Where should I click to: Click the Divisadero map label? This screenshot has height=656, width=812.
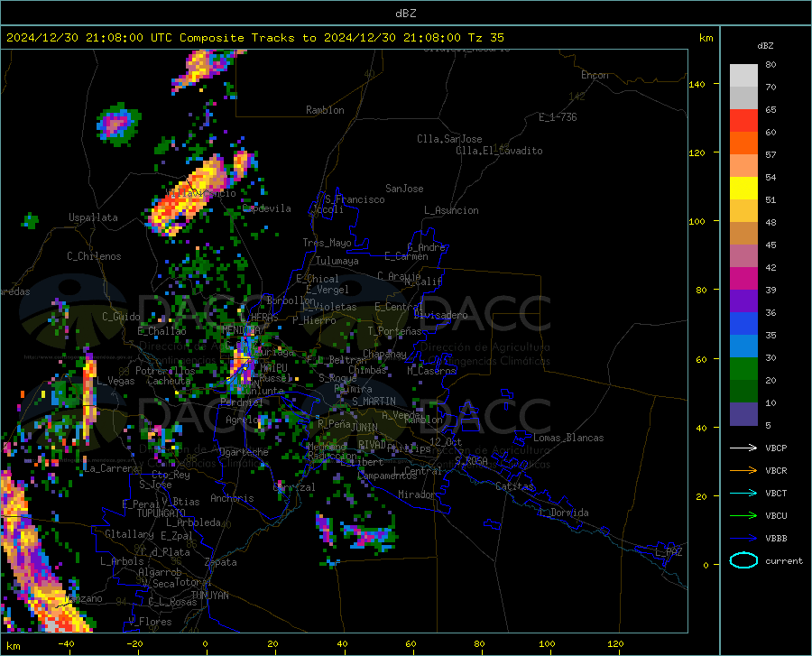click(x=440, y=315)
